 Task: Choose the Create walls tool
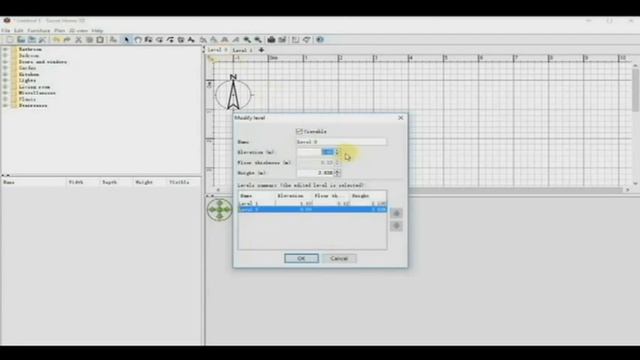tap(149, 40)
